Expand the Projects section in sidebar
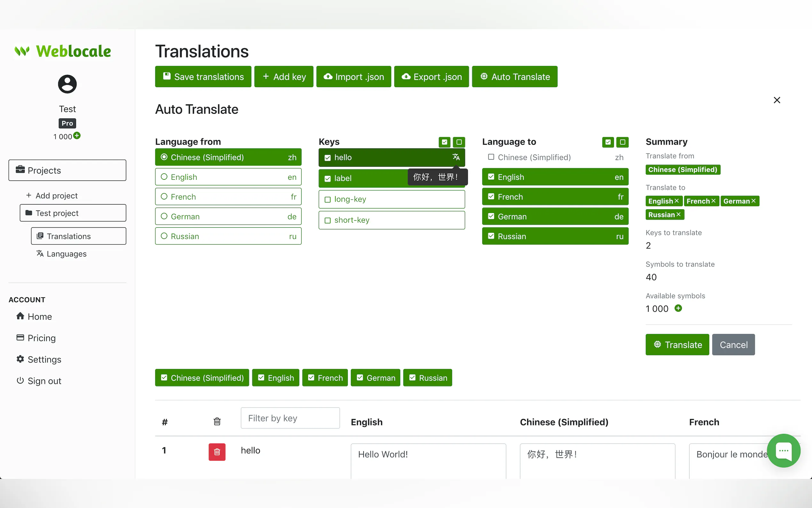The width and height of the screenshot is (812, 508). (x=67, y=170)
